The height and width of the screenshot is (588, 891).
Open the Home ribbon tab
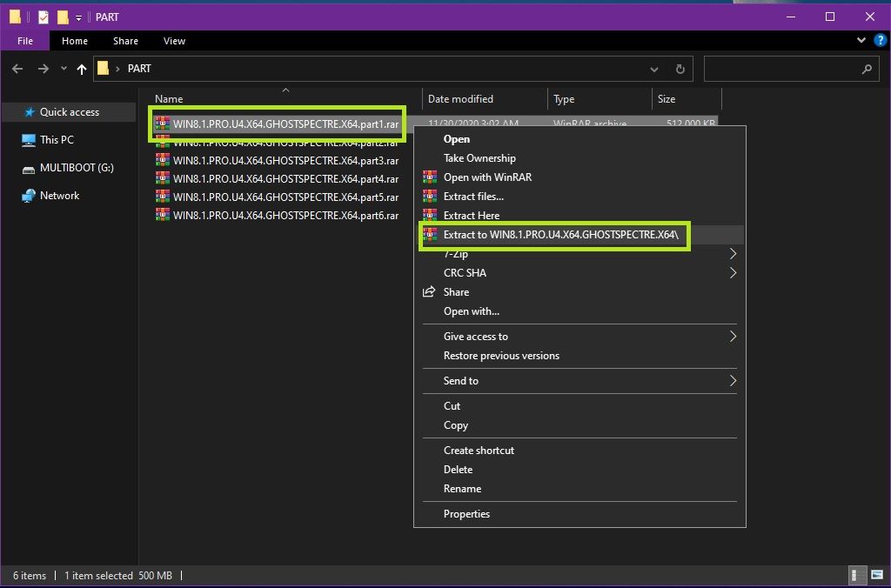[75, 41]
